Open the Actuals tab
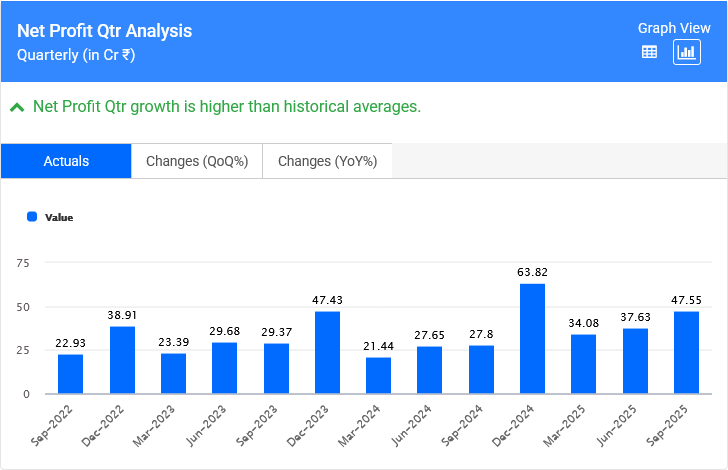 [x=66, y=161]
